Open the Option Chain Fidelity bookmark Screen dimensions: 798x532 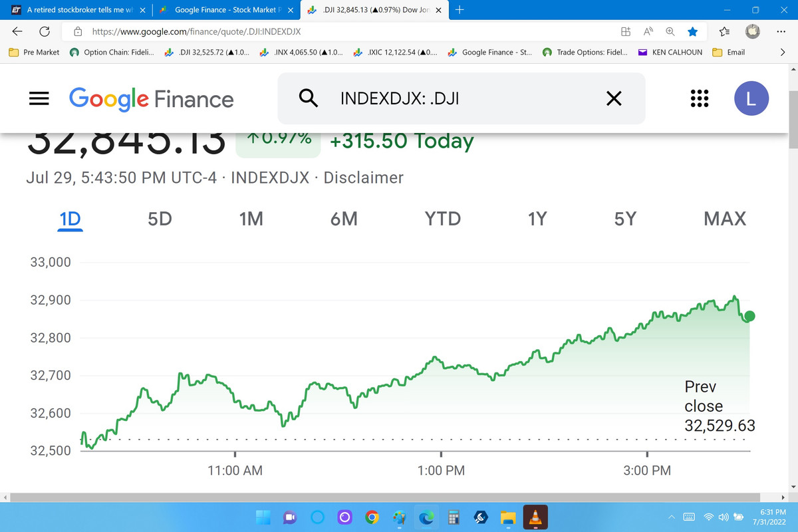pos(112,52)
